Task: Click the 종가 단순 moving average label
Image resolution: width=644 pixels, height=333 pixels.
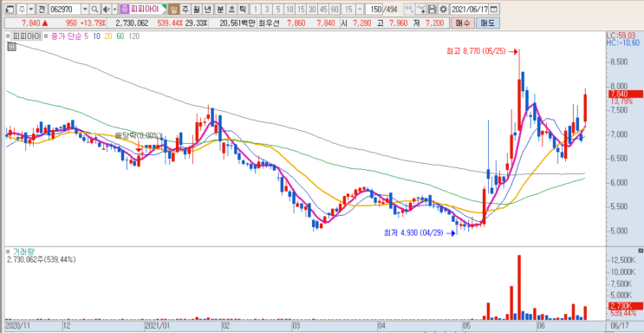Action: pyautogui.click(x=66, y=36)
